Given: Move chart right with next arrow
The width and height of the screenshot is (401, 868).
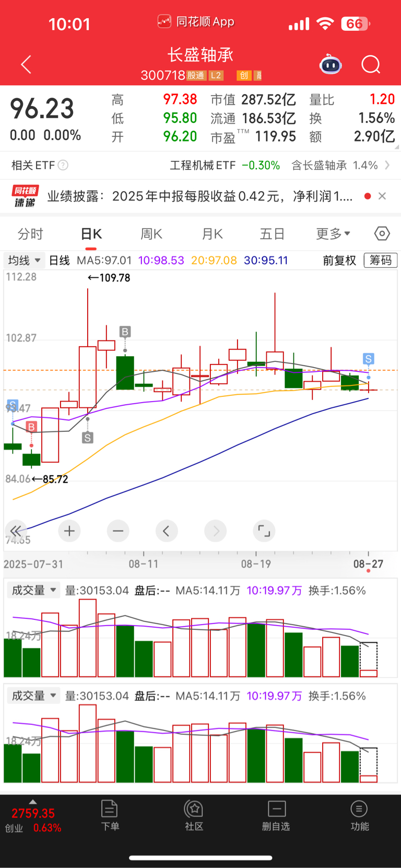Looking at the screenshot, I should (216, 531).
